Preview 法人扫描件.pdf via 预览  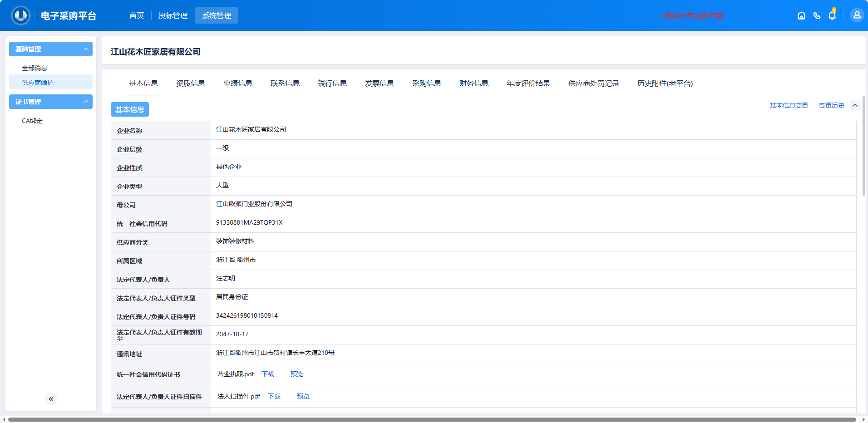[303, 396]
